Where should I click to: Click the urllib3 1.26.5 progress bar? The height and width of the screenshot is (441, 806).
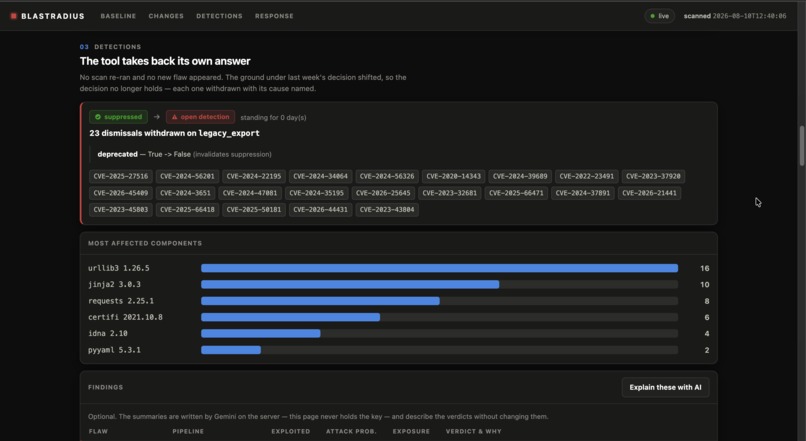click(x=439, y=268)
